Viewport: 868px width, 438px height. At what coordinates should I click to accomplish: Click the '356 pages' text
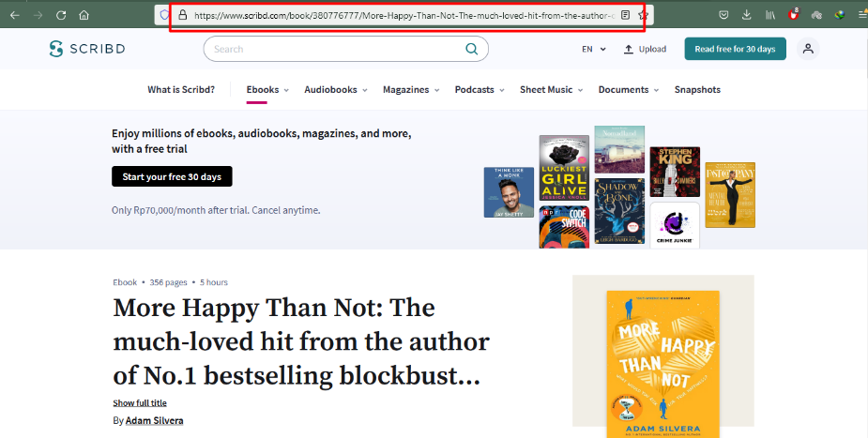168,282
